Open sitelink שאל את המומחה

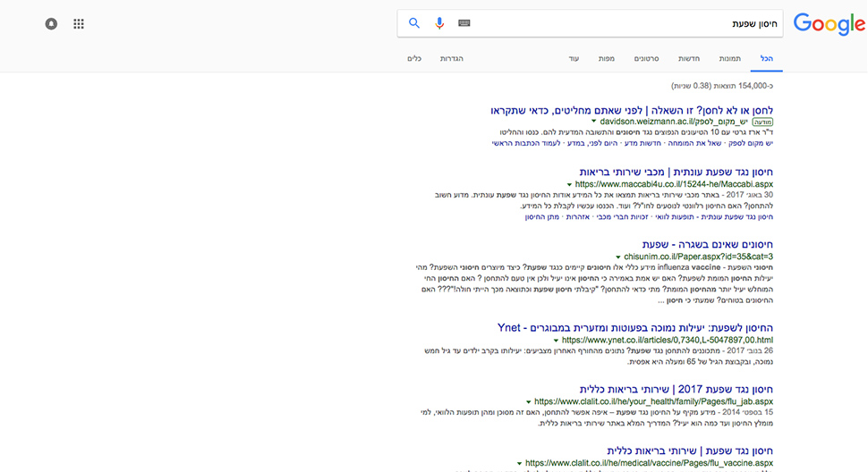pos(694,143)
